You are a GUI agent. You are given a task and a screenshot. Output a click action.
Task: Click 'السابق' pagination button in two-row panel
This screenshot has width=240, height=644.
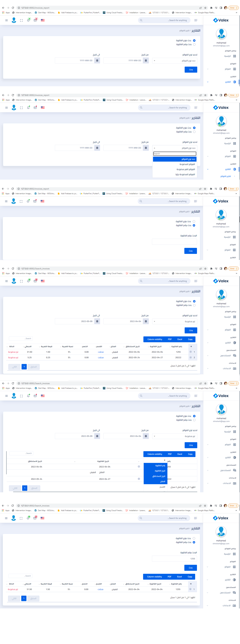coord(33,367)
